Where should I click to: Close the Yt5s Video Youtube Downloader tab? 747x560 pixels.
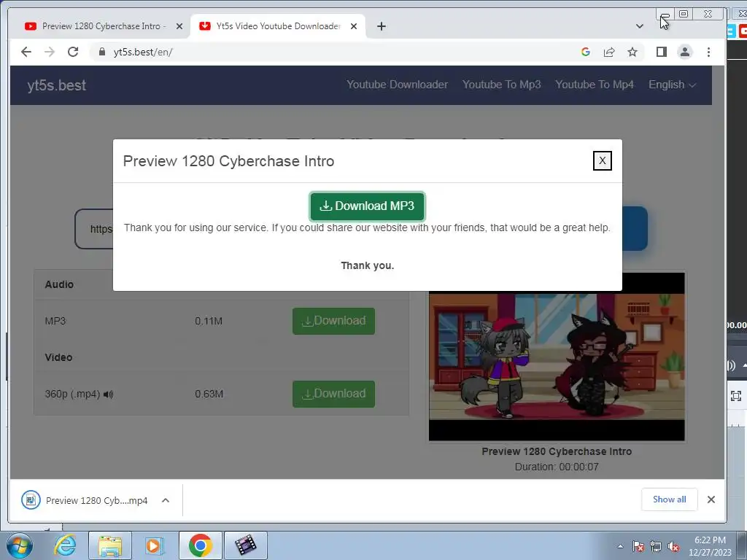(x=354, y=26)
